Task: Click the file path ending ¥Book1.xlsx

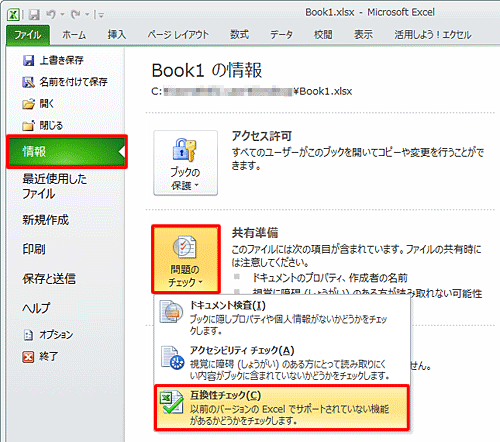Action: 252,91
